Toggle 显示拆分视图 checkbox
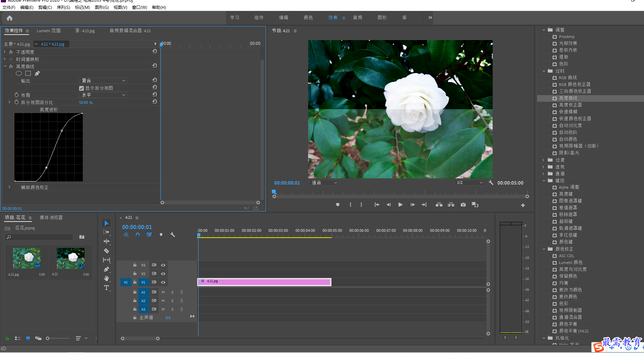 [81, 88]
